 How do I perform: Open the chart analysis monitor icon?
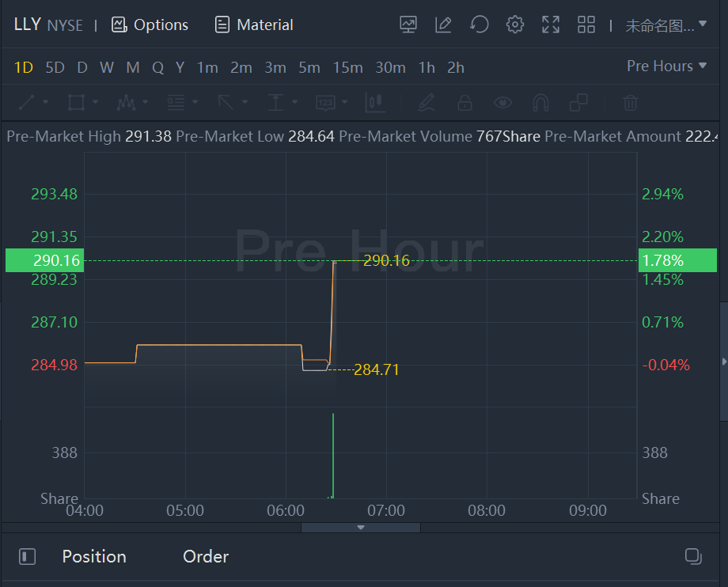click(x=408, y=25)
